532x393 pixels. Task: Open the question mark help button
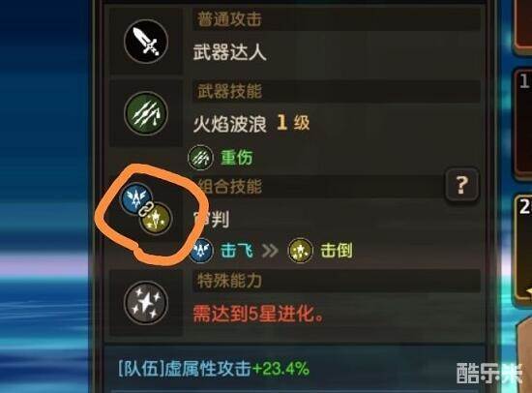point(461,185)
